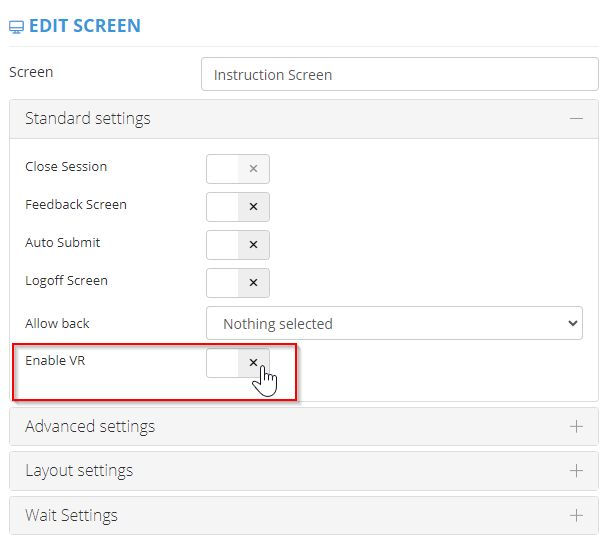
Task: Click the Auto Submit label text
Action: coord(62,243)
